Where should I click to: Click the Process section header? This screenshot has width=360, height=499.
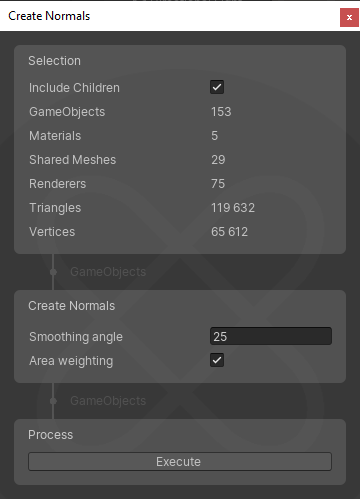(x=50, y=435)
